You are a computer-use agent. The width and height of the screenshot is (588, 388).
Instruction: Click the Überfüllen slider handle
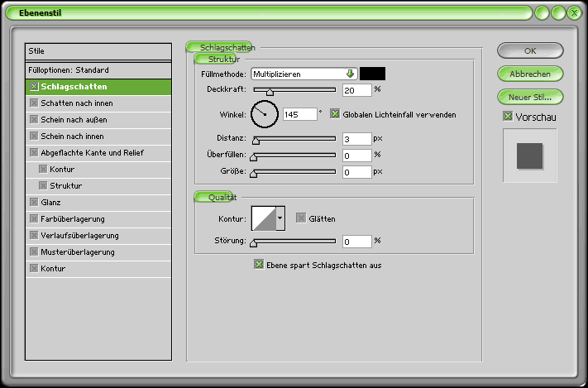[254, 156]
